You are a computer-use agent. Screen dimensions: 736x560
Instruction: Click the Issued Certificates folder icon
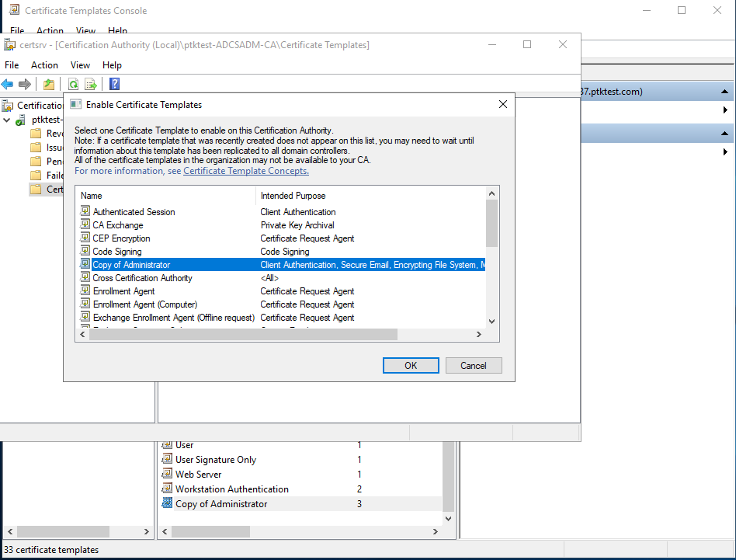coord(36,148)
